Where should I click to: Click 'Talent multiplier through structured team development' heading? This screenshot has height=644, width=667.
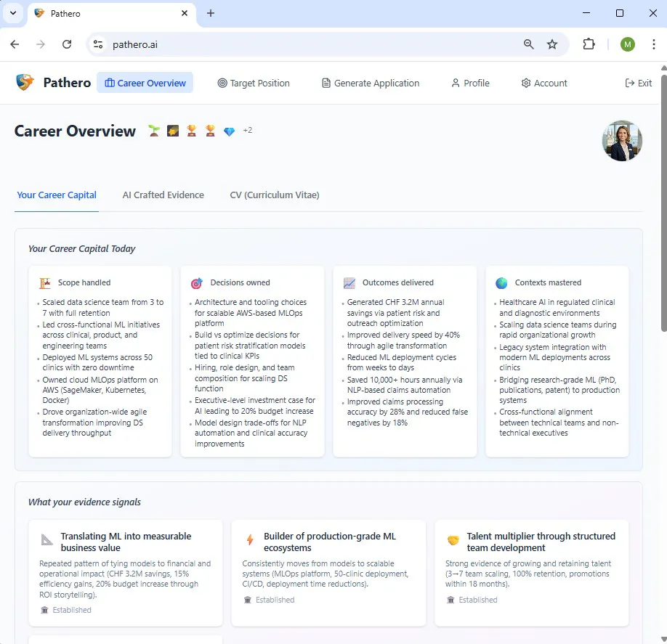pyautogui.click(x=541, y=542)
